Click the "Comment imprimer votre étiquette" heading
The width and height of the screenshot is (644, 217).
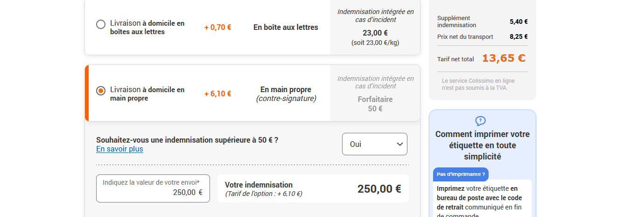[x=483, y=145]
